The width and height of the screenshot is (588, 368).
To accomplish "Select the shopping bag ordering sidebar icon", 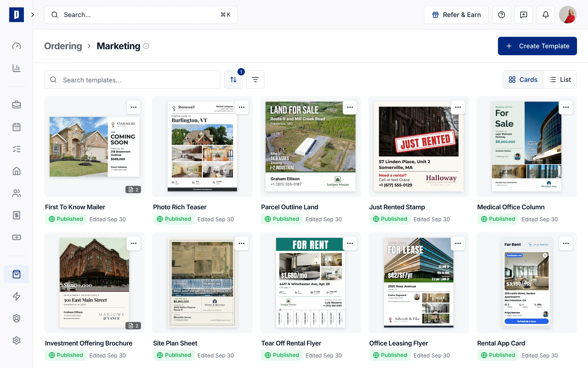I will click(16, 274).
